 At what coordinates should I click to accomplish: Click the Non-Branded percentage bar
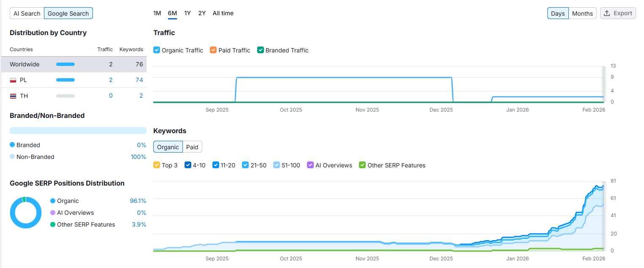pos(78,130)
